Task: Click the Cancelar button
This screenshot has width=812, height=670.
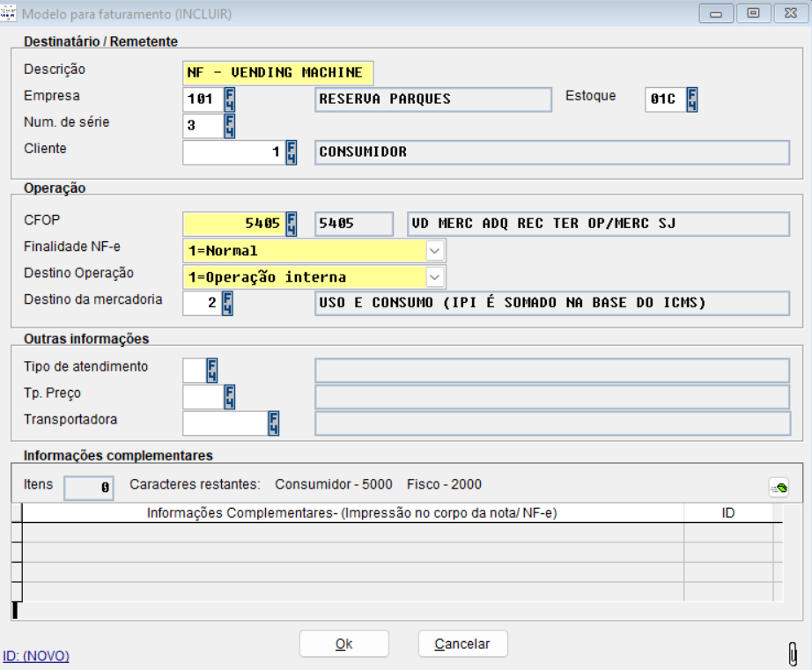Action: (x=462, y=644)
